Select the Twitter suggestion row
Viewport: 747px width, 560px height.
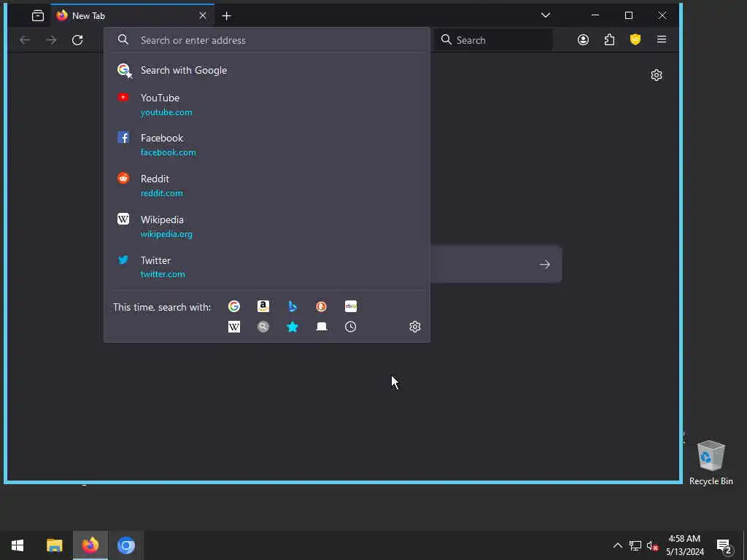267,267
